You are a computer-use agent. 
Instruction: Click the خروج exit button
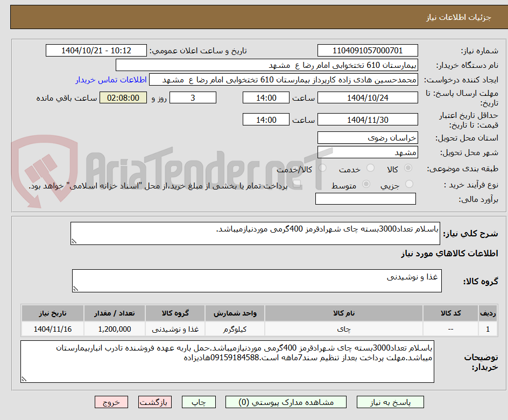[x=111, y=402]
